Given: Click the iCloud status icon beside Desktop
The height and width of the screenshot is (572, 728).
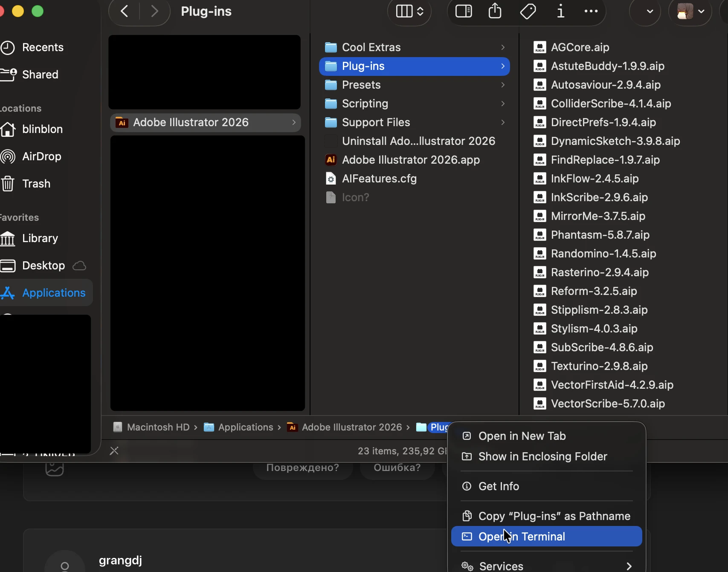Looking at the screenshot, I should click(x=79, y=266).
